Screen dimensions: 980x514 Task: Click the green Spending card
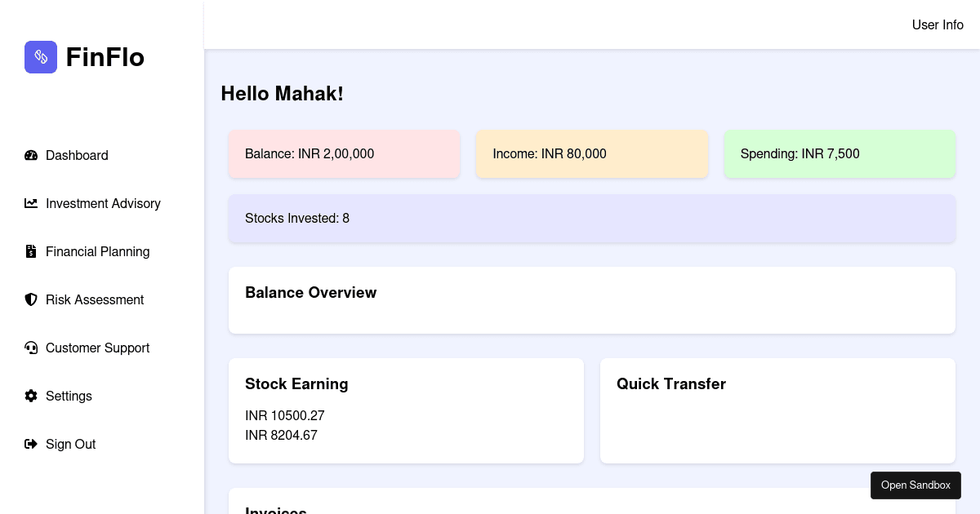coord(840,153)
